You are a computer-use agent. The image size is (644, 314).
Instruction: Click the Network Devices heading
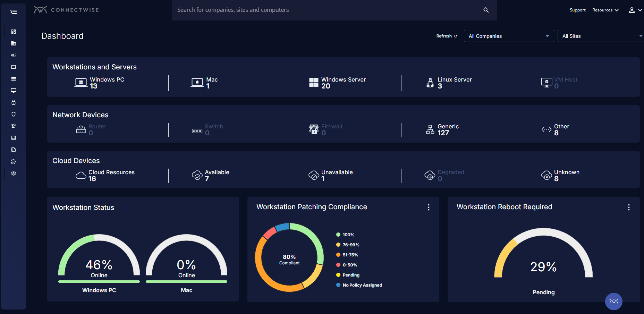tap(80, 115)
